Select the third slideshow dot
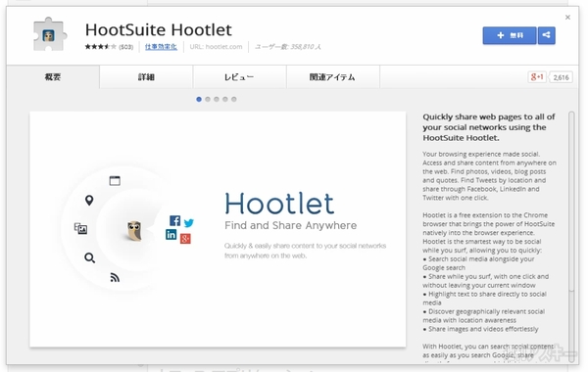This screenshot has width=588, height=372. click(x=217, y=99)
